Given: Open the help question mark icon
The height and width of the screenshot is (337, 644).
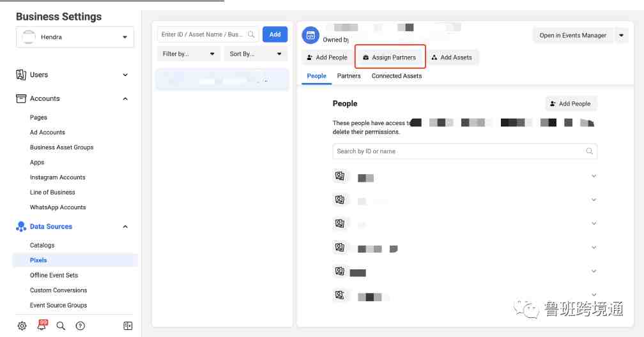Looking at the screenshot, I should [80, 326].
